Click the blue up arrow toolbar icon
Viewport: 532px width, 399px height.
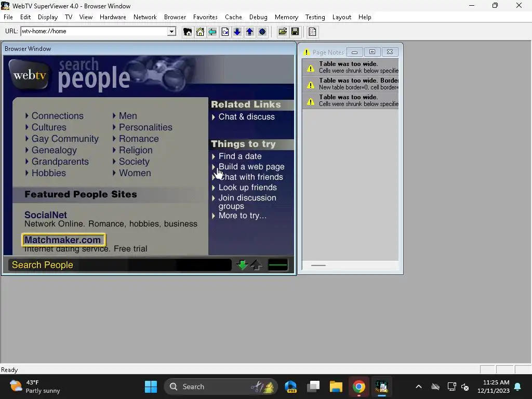tap(250, 32)
